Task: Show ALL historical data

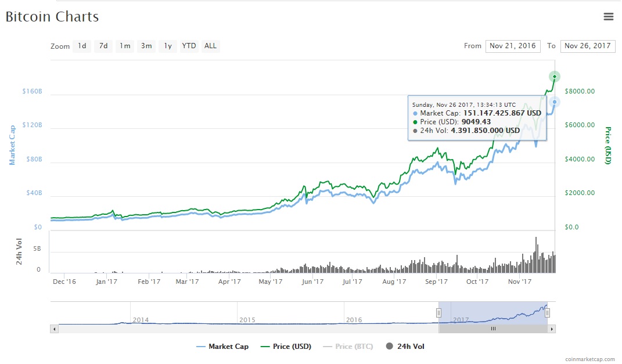Action: [x=210, y=46]
